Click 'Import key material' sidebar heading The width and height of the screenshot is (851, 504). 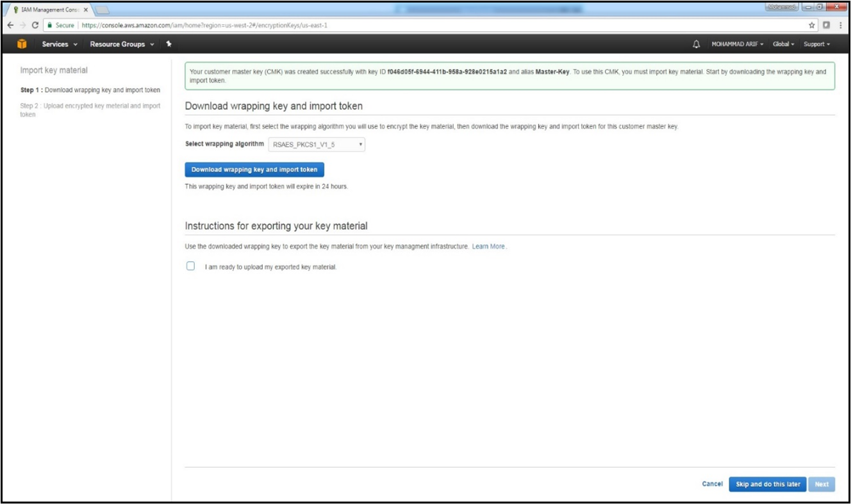click(54, 70)
